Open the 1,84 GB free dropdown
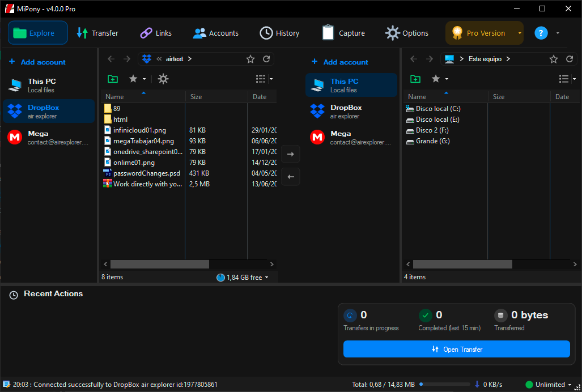The image size is (582, 392). 243,278
